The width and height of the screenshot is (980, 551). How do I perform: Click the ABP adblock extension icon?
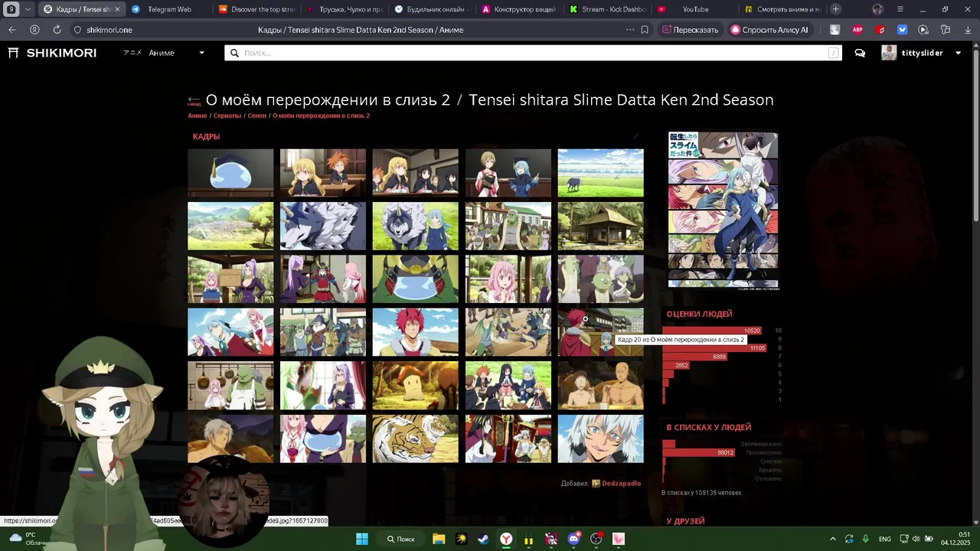tap(857, 30)
